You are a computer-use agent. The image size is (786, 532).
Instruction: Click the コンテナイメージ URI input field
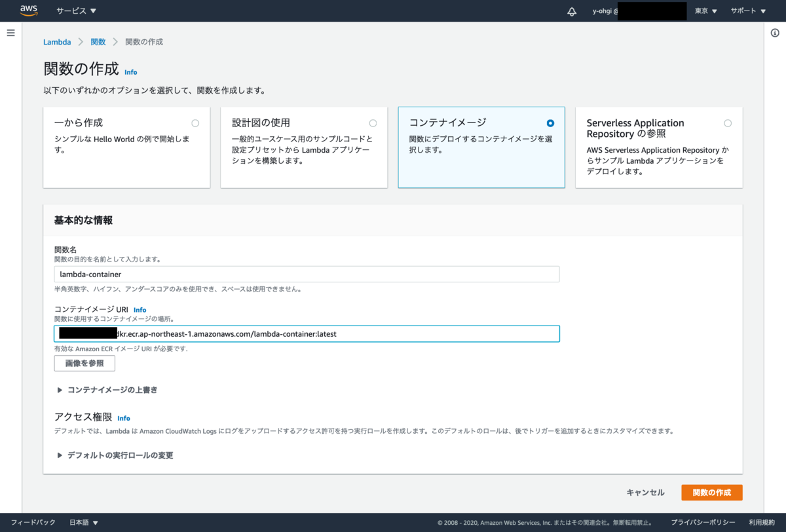coord(307,333)
